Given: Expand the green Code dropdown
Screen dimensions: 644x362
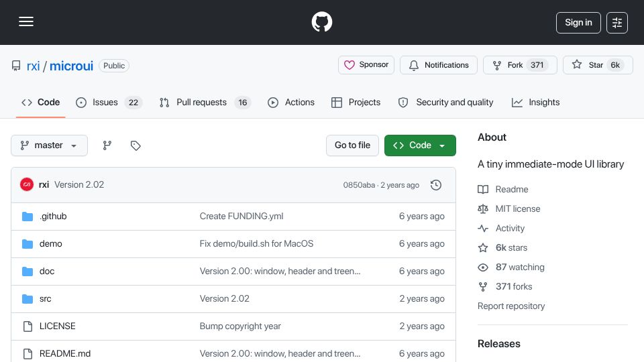Looking at the screenshot, I should click(x=420, y=145).
